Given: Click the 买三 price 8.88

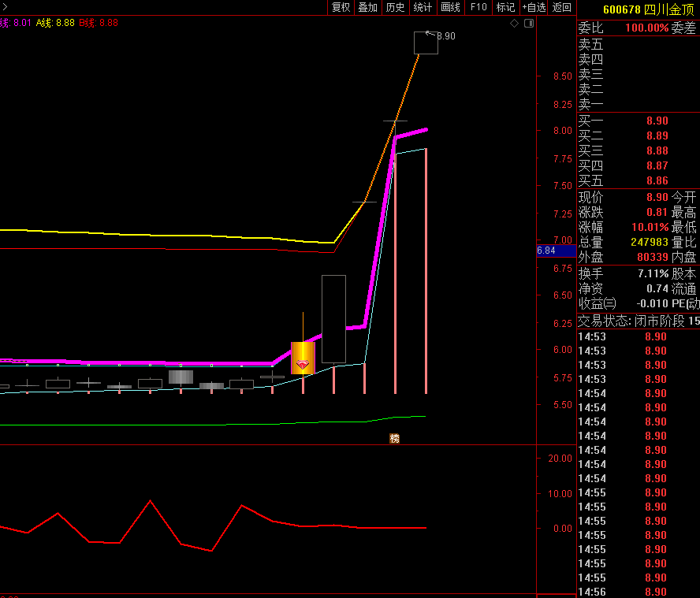Looking at the screenshot, I should click(x=657, y=150).
